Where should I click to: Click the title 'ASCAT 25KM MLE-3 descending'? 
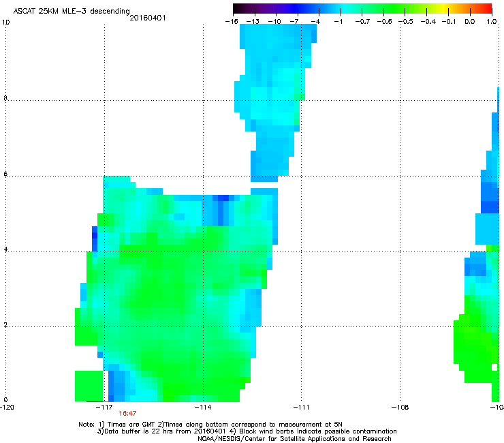[72, 11]
